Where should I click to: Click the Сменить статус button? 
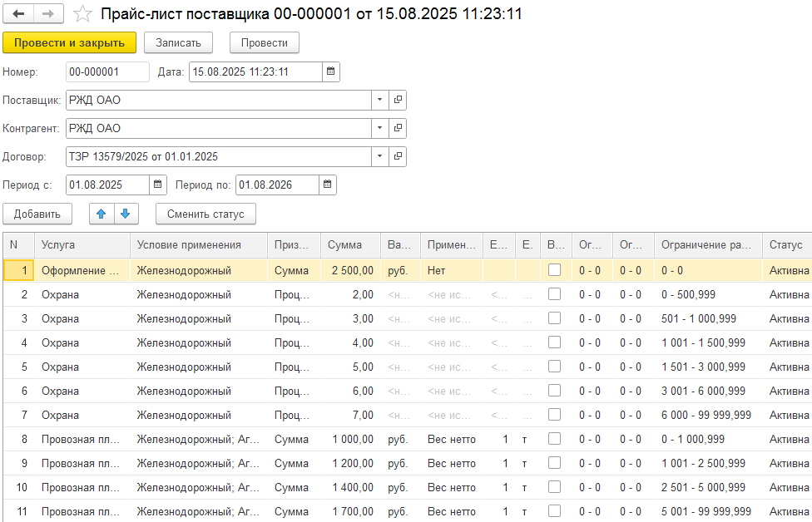pyautogui.click(x=205, y=214)
